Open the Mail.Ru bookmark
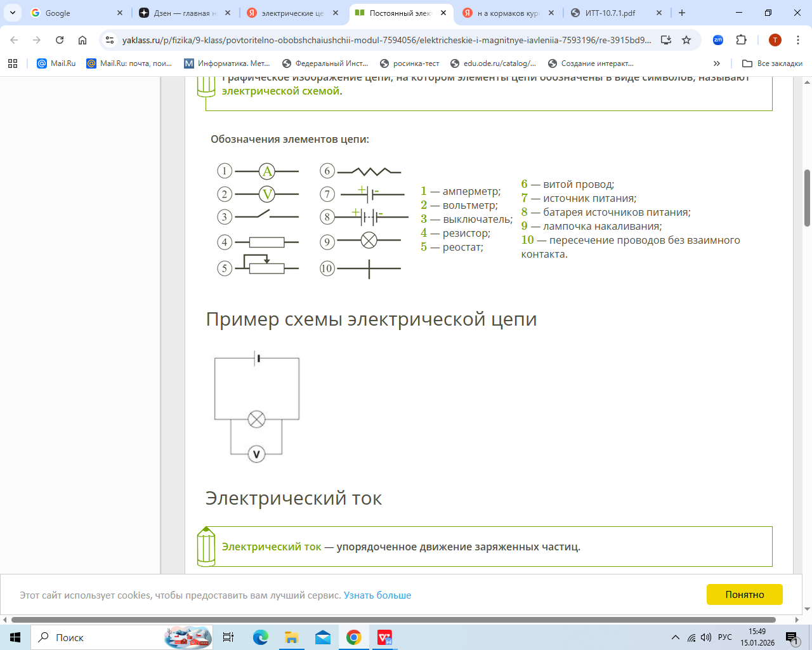Viewport: 812px width, 650px height. point(56,63)
